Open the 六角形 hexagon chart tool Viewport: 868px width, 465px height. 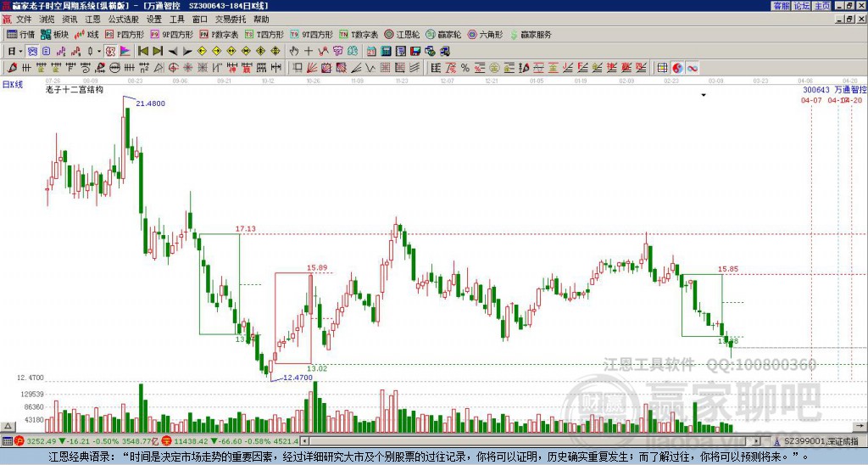[x=485, y=34]
